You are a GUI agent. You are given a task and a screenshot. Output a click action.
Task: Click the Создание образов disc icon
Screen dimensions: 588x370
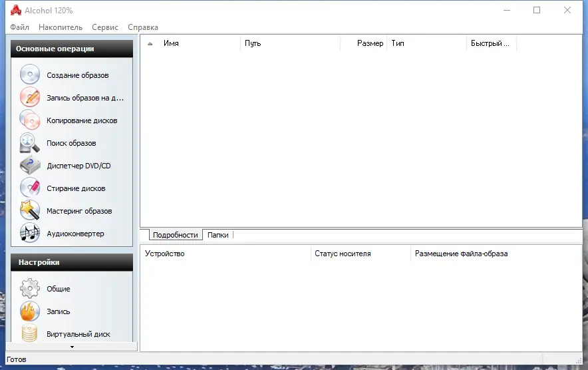coord(30,75)
